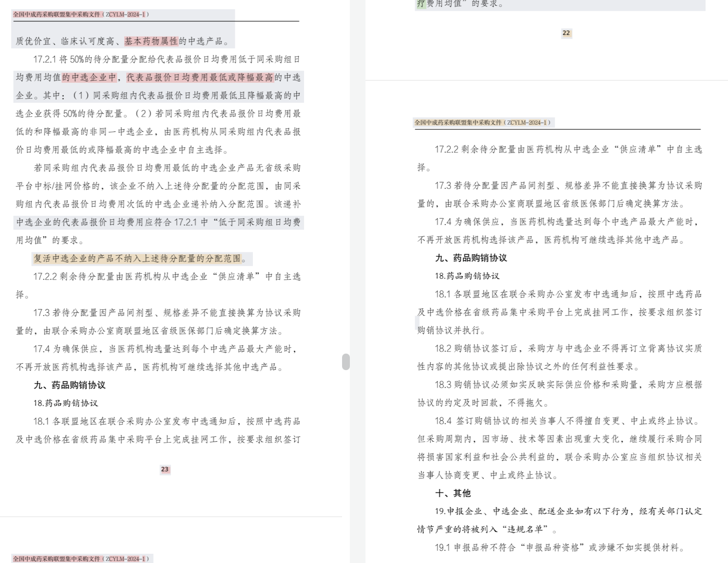Click top line 疗费用均值 in right pane

coord(461,4)
